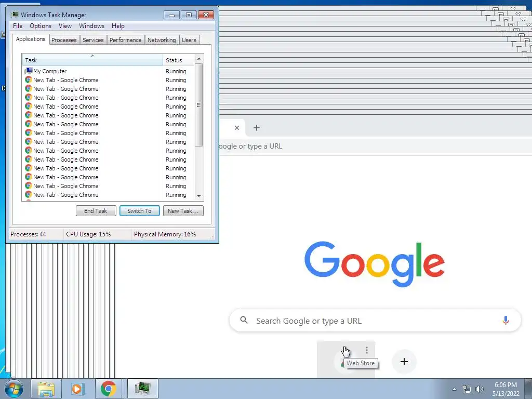Open the Windows menu
Screen dimensions: 532x399
pyautogui.click(x=91, y=26)
